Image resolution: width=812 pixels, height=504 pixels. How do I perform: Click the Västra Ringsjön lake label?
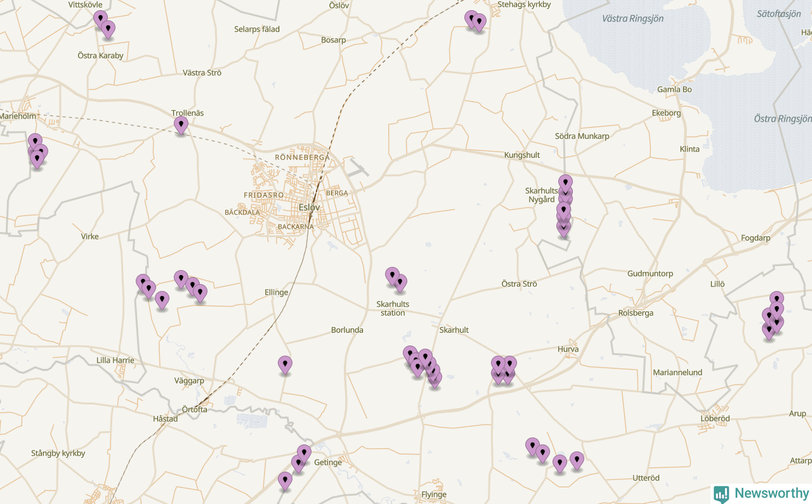click(x=632, y=18)
